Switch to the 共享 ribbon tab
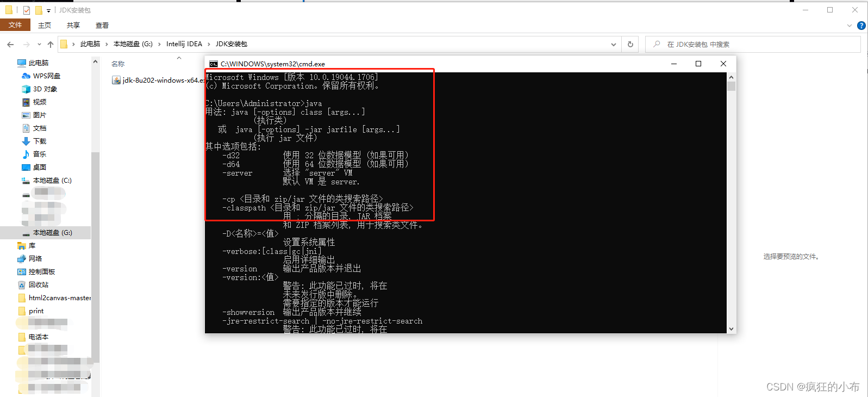Screen dimensions: 868x397 pos(73,25)
